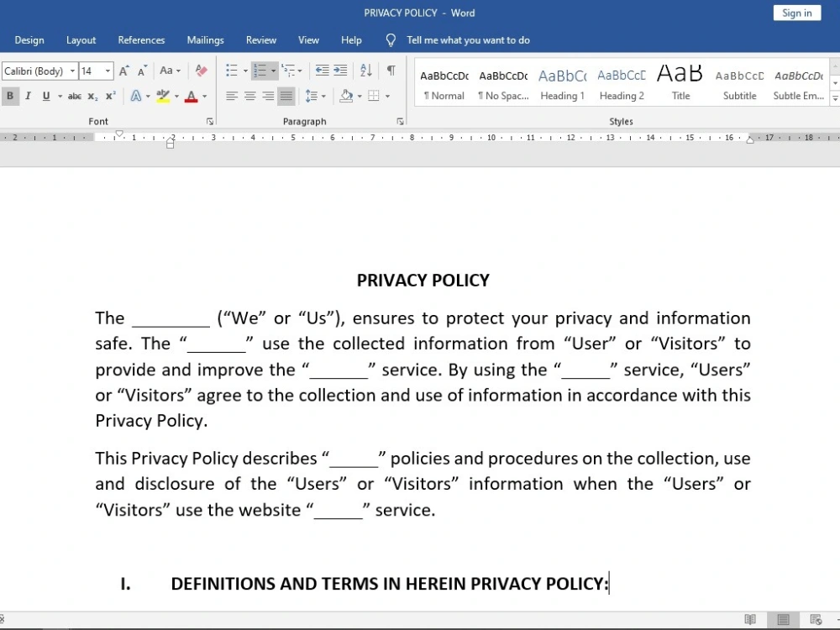Apply Normal style

coord(444,83)
